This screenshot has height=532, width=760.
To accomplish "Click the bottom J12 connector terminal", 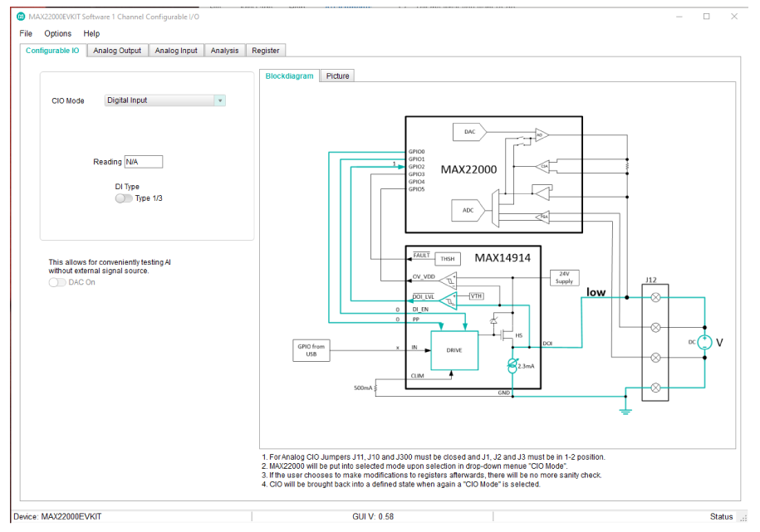I will pyautogui.click(x=655, y=388).
